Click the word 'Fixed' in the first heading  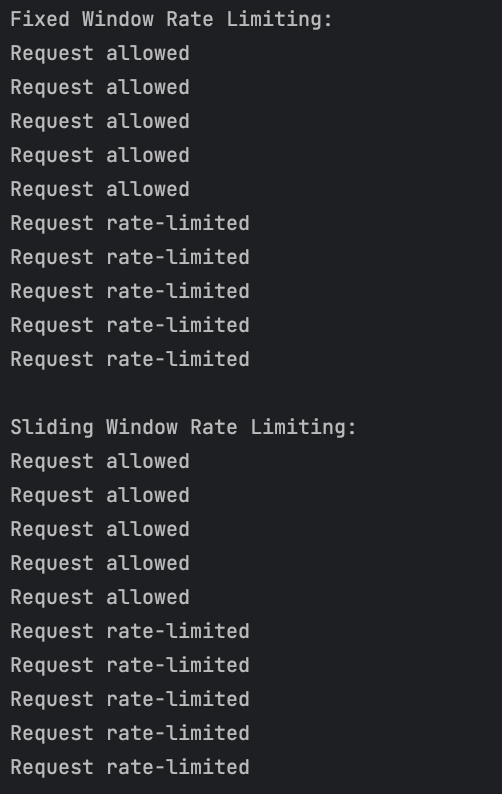[40, 19]
